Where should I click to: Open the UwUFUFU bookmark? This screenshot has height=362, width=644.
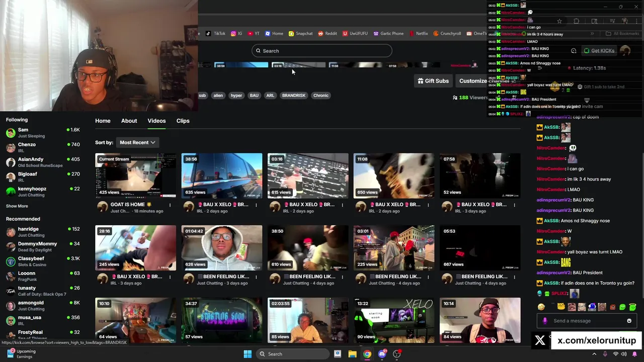point(355,34)
